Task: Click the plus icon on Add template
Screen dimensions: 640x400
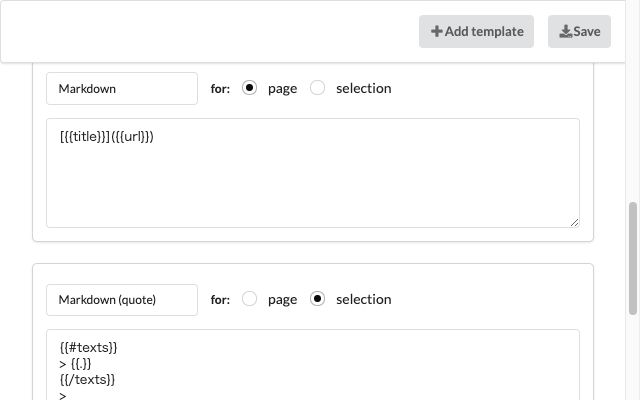Action: click(436, 31)
